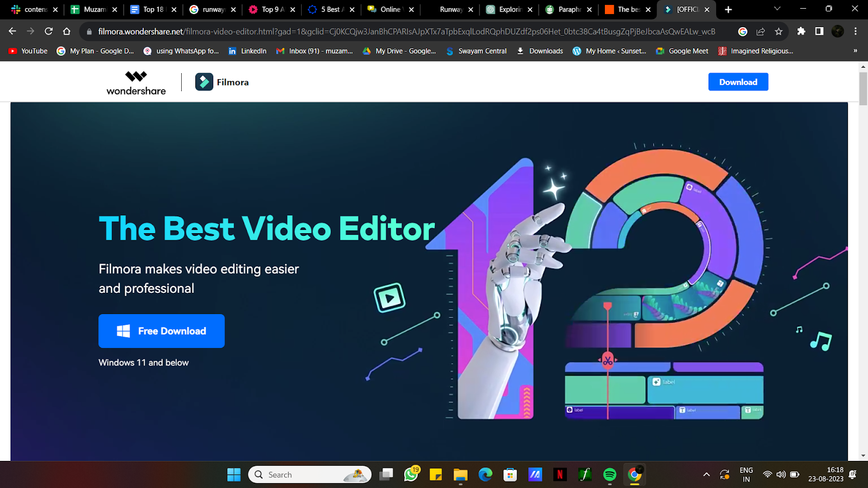Toggle the browser side panel icon
The width and height of the screenshot is (868, 488).
[x=819, y=31]
